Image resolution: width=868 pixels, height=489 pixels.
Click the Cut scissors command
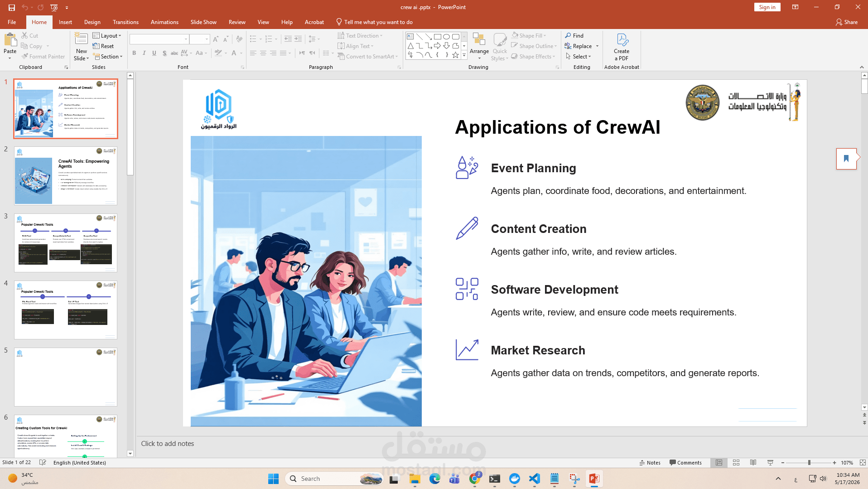coord(30,35)
